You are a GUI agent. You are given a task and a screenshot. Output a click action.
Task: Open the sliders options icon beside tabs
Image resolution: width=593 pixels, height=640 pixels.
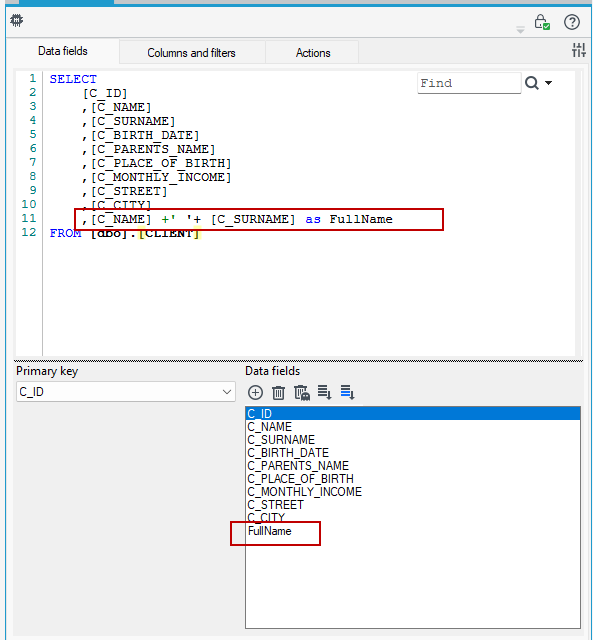pos(578,50)
